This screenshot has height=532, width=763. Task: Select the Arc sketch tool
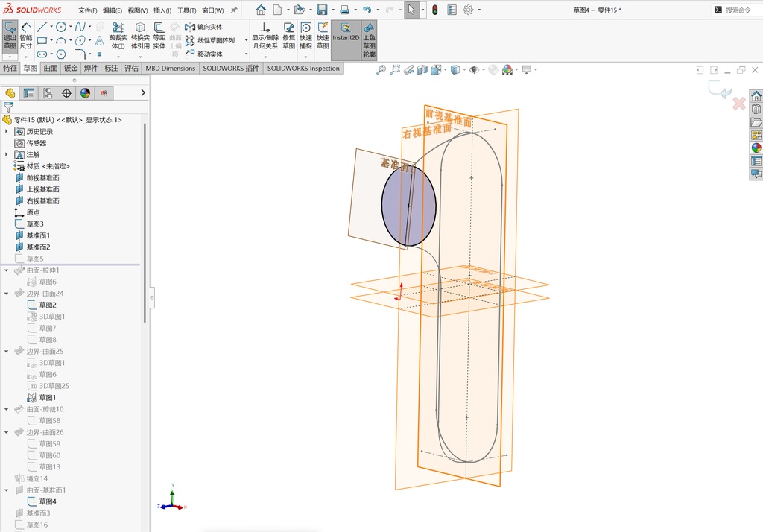pos(61,40)
